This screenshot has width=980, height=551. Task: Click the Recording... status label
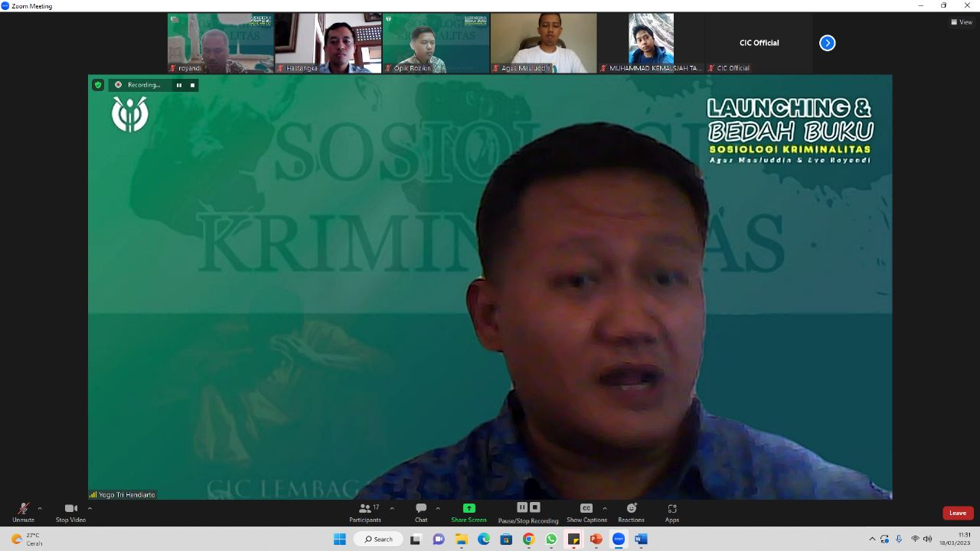click(x=144, y=85)
